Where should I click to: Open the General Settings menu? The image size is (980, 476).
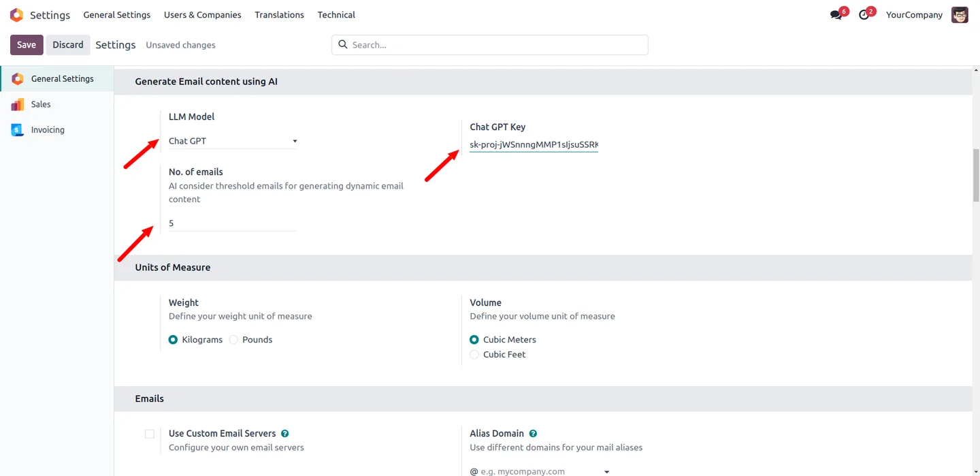(117, 15)
